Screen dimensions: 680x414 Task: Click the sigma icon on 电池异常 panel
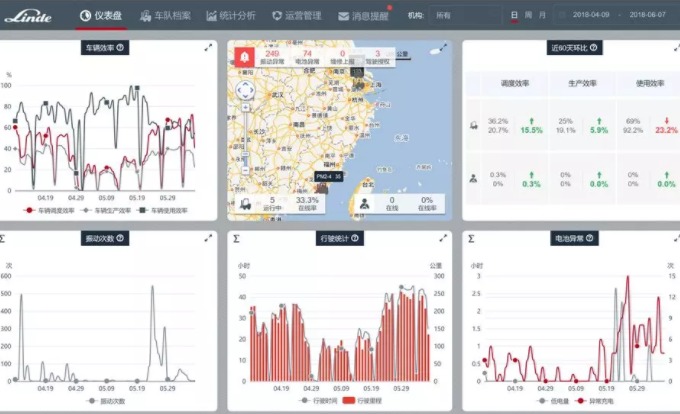click(470, 239)
